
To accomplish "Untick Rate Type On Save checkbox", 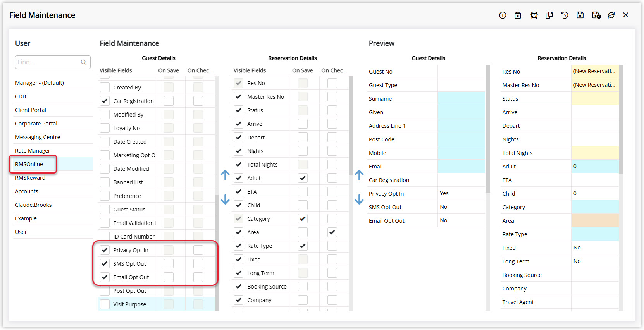I will pyautogui.click(x=303, y=246).
